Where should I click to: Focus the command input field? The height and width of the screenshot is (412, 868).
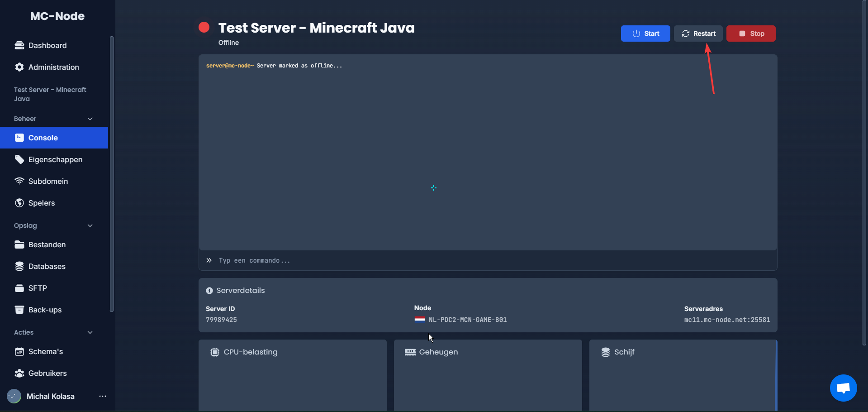point(488,260)
